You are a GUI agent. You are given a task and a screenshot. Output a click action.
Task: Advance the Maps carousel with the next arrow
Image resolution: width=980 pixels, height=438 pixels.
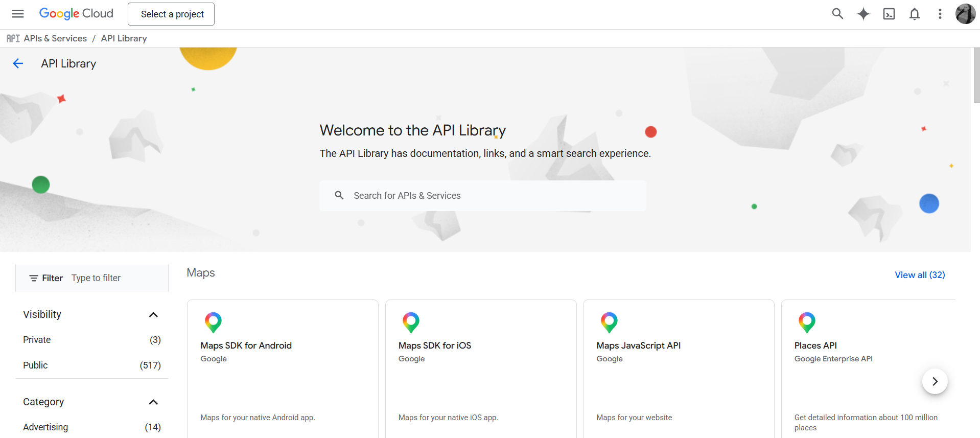pyautogui.click(x=935, y=381)
